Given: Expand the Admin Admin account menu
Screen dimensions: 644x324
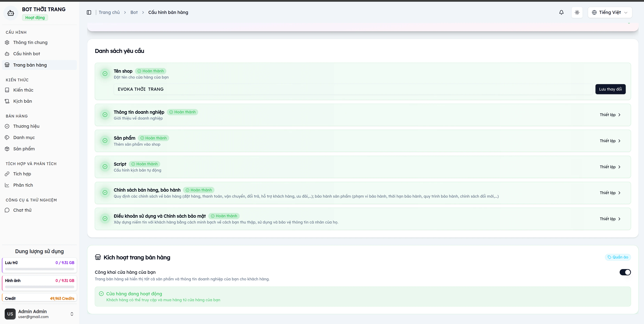Looking at the screenshot, I should coord(72,314).
